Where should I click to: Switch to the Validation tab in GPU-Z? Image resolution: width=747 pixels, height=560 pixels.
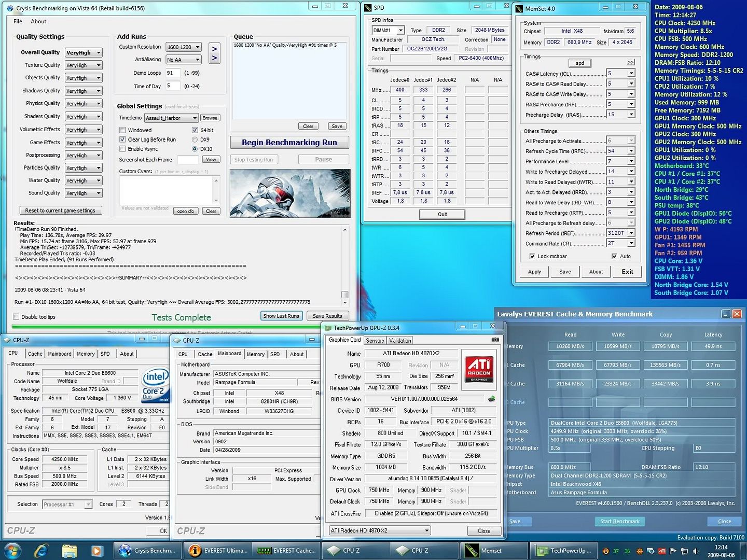pos(400,341)
